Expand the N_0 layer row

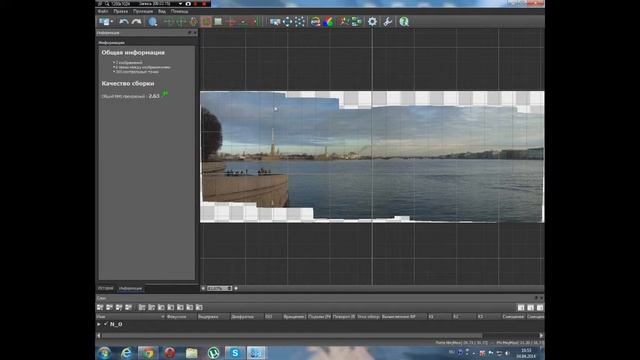click(99, 324)
